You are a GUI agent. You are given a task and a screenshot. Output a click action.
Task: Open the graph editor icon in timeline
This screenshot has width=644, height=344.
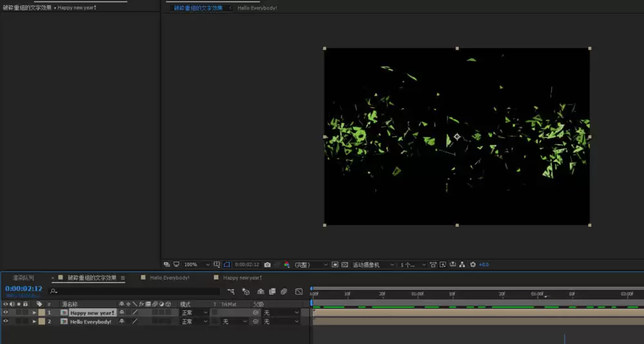[299, 291]
